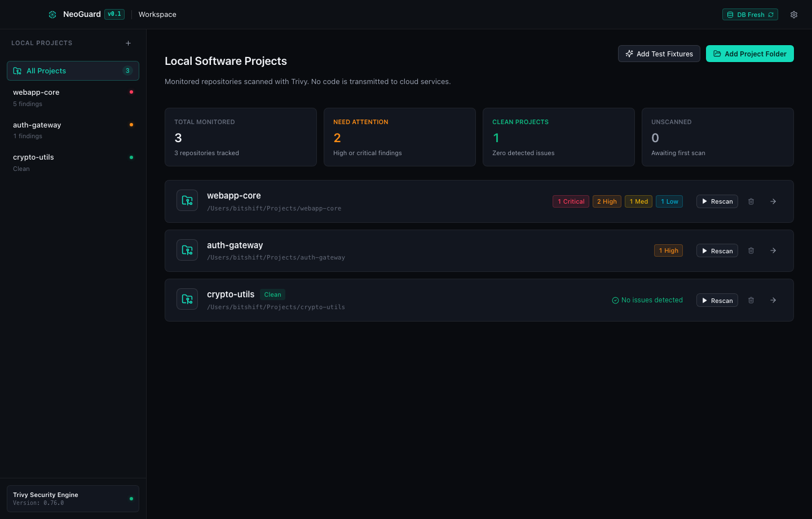The height and width of the screenshot is (519, 812).
Task: Add a local project with plus icon
Action: (x=128, y=43)
